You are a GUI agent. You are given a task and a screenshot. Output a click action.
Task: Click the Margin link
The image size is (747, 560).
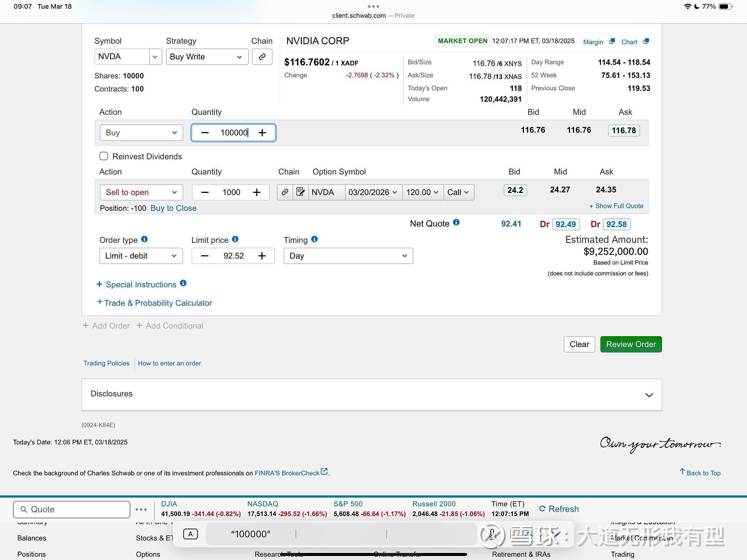click(593, 42)
